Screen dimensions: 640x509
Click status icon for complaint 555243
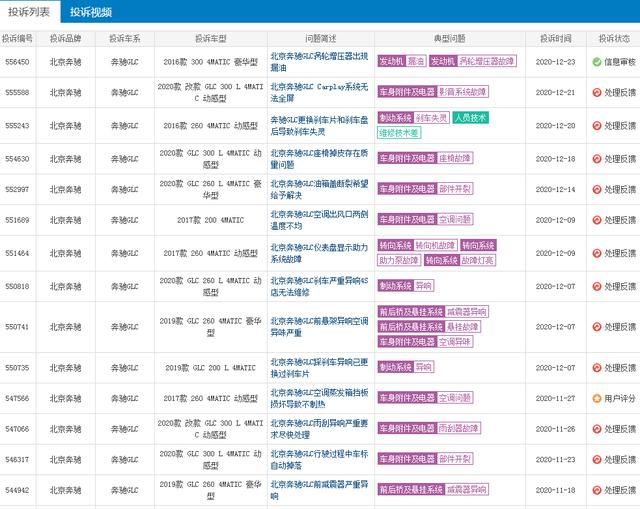click(597, 126)
